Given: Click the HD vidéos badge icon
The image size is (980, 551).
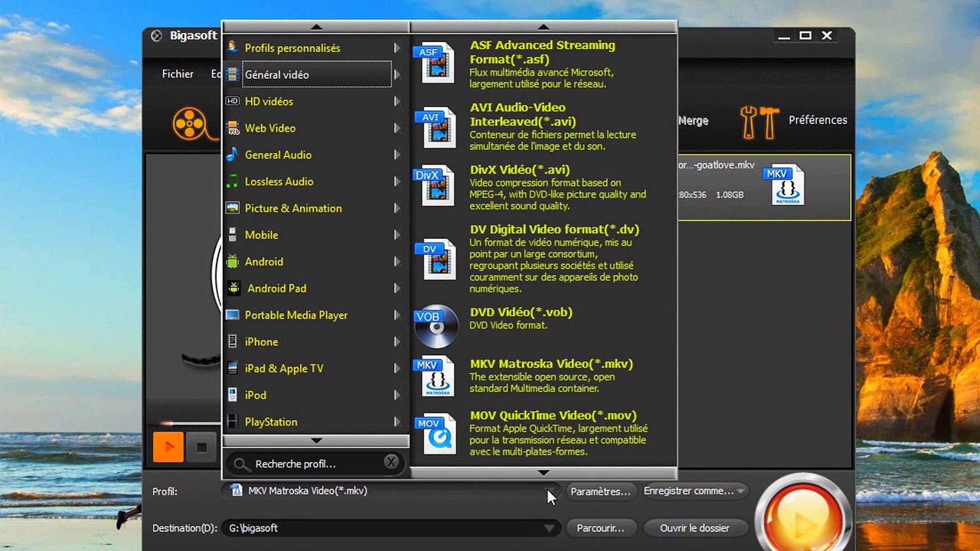Looking at the screenshot, I should coord(232,101).
